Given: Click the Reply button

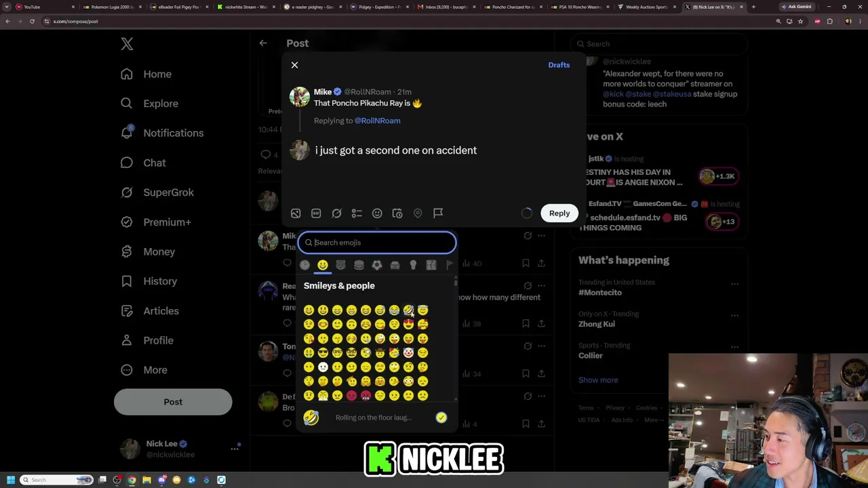Looking at the screenshot, I should pyautogui.click(x=559, y=213).
